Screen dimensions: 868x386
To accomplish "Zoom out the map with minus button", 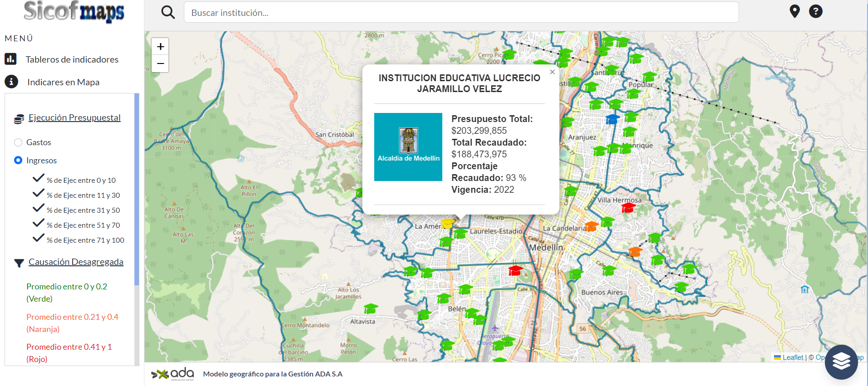I will (160, 64).
